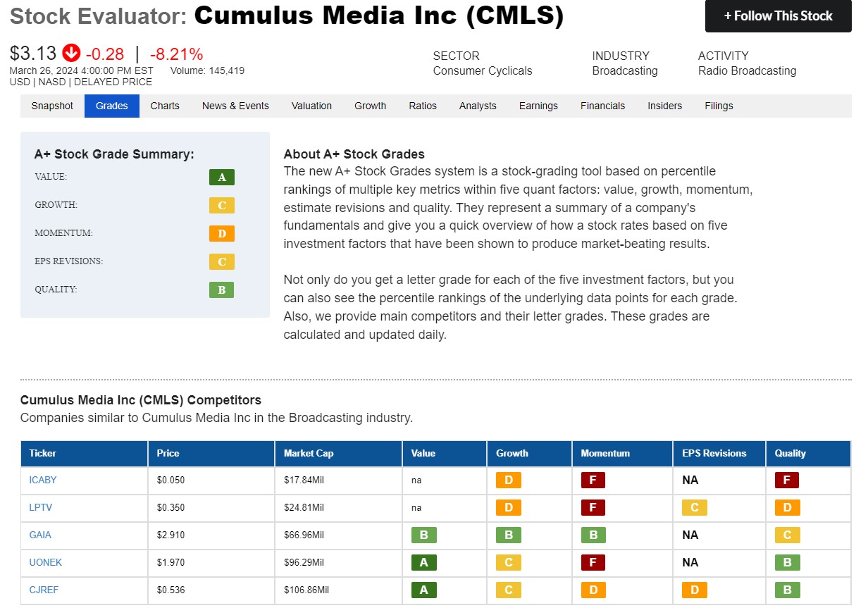
Task: Click ICABY Growth grade D badge
Action: 509,480
